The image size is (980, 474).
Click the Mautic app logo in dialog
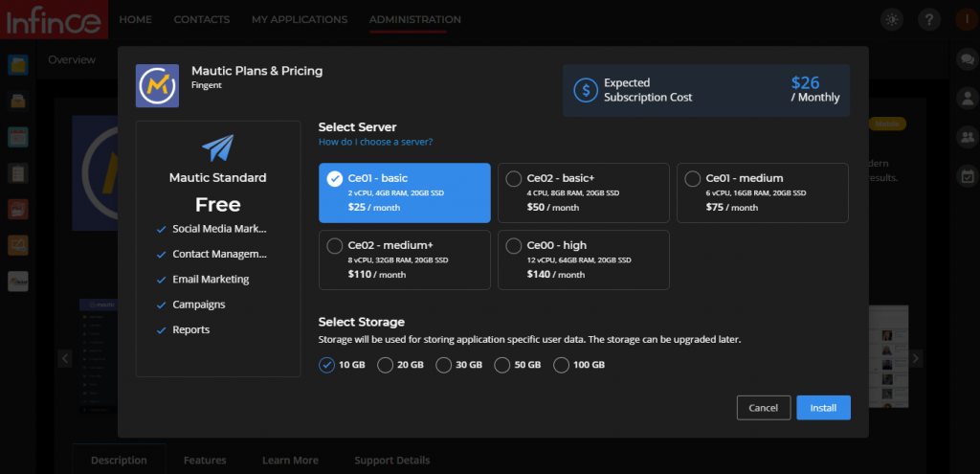pyautogui.click(x=158, y=85)
